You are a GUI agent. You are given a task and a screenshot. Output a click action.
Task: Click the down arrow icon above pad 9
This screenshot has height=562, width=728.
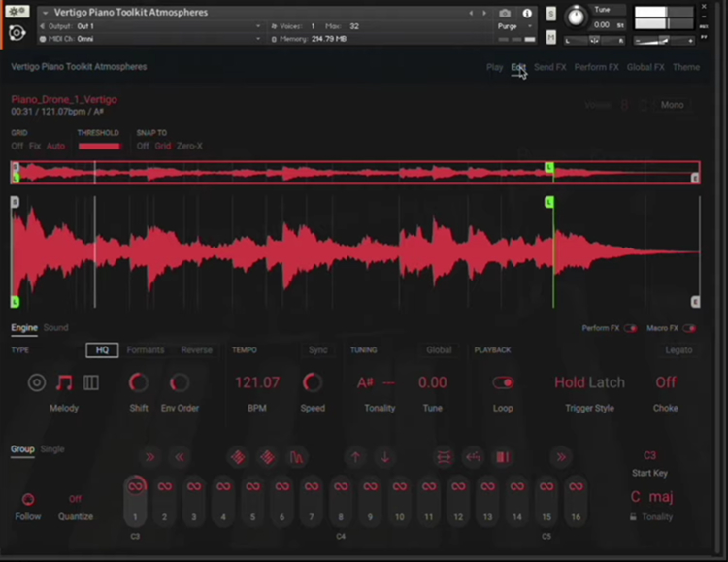pyautogui.click(x=385, y=457)
